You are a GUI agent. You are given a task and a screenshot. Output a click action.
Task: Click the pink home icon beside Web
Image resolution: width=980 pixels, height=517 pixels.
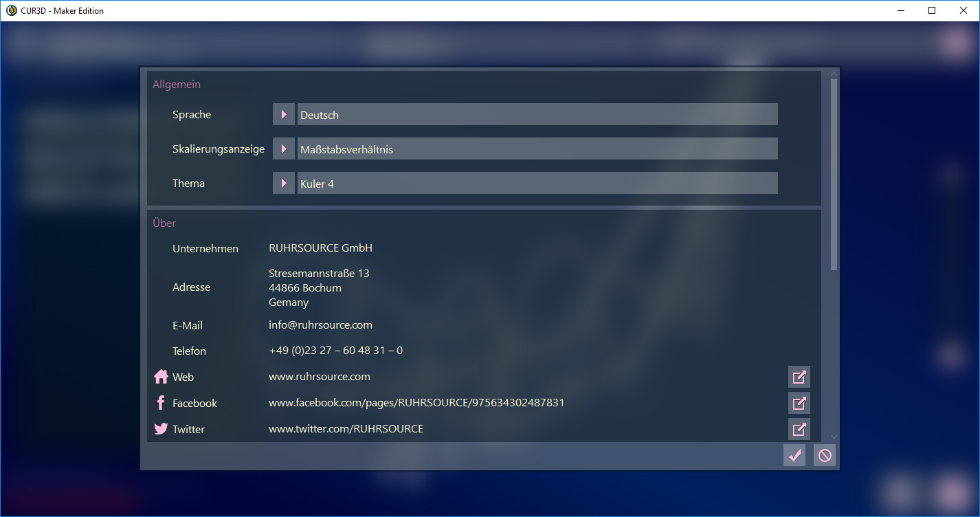[x=161, y=377]
